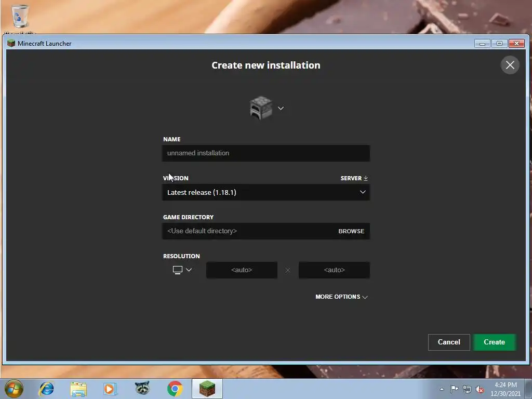Open the version dropdown showing Latest release (1.18.1)

pyautogui.click(x=266, y=192)
